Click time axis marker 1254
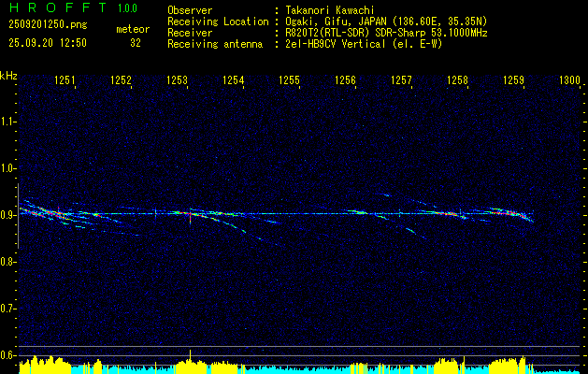 click(234, 80)
